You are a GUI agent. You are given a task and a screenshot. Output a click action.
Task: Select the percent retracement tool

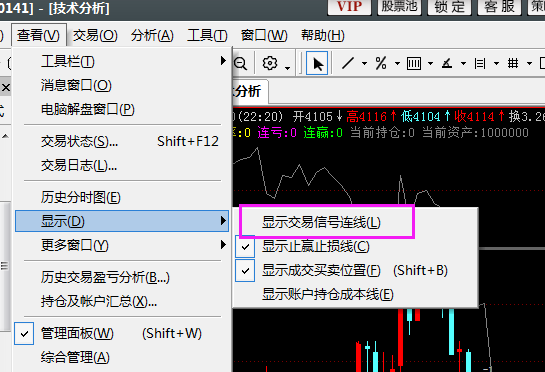[381, 63]
